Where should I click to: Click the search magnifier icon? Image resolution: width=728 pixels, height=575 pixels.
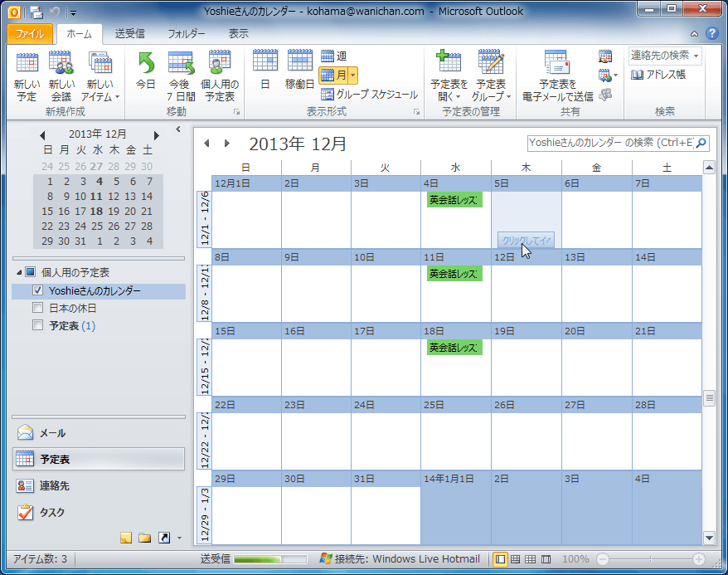point(701,143)
